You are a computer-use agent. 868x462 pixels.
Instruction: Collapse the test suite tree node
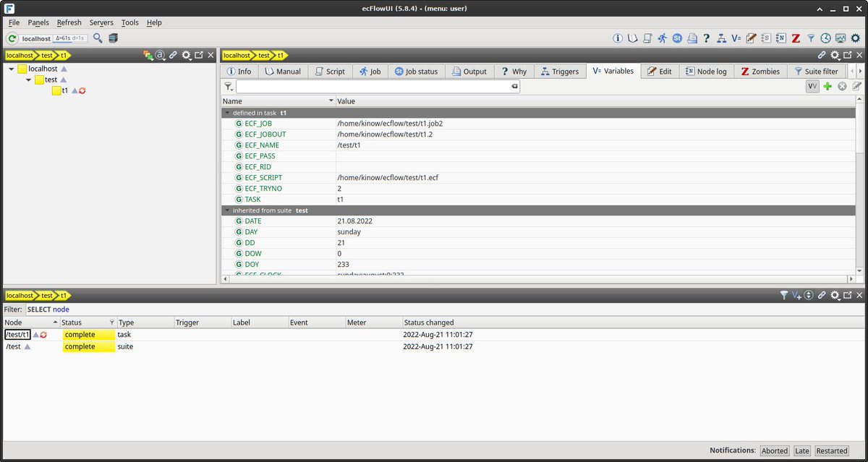pyautogui.click(x=29, y=80)
